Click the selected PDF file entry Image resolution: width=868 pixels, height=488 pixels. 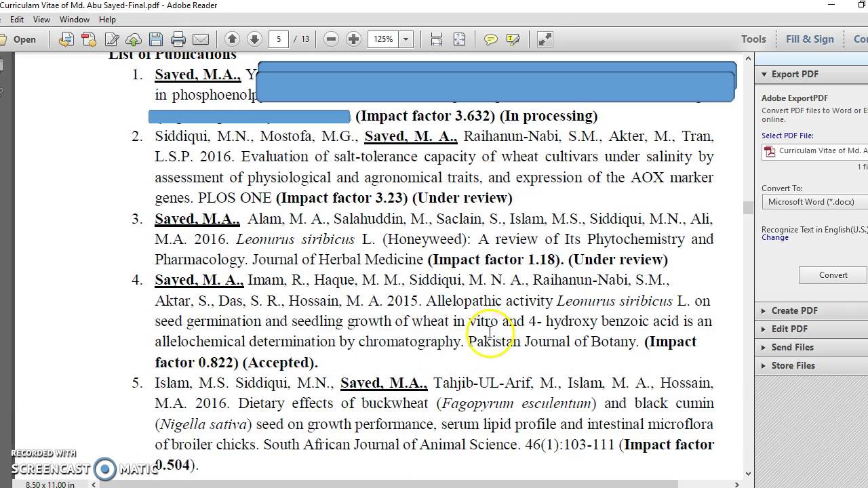(815, 151)
